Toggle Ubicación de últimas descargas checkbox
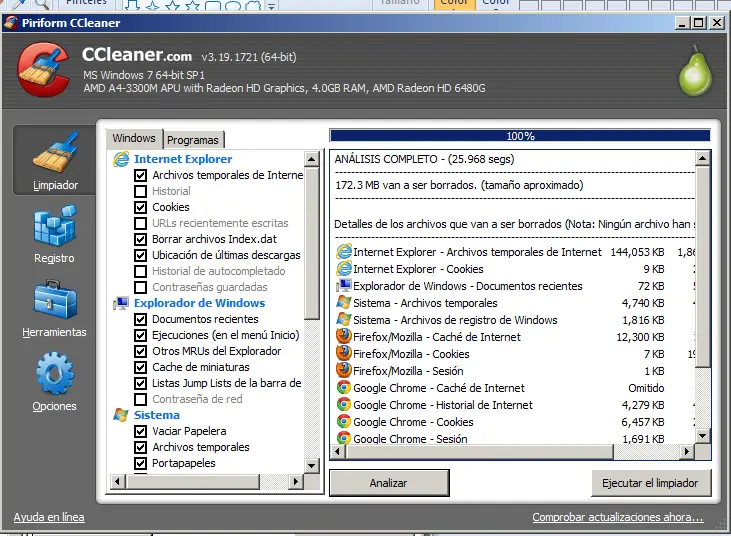 tap(140, 255)
